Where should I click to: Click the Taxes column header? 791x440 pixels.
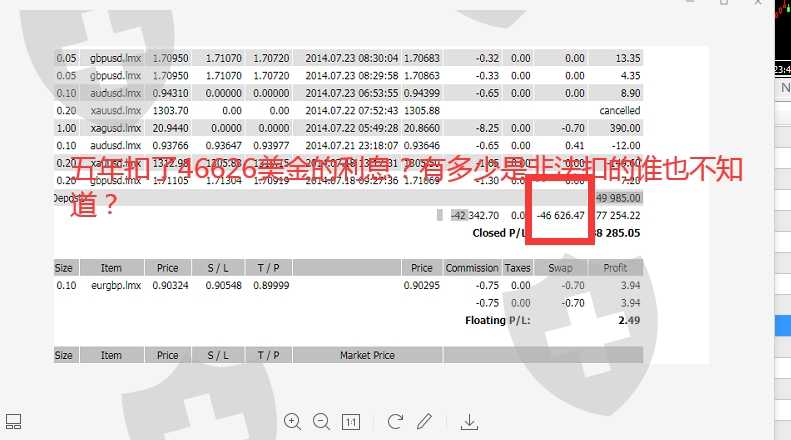pos(518,268)
